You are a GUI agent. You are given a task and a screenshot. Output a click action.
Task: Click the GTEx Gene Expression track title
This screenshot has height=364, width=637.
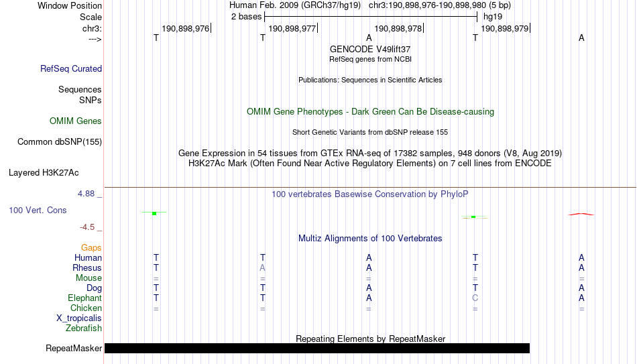click(x=370, y=153)
